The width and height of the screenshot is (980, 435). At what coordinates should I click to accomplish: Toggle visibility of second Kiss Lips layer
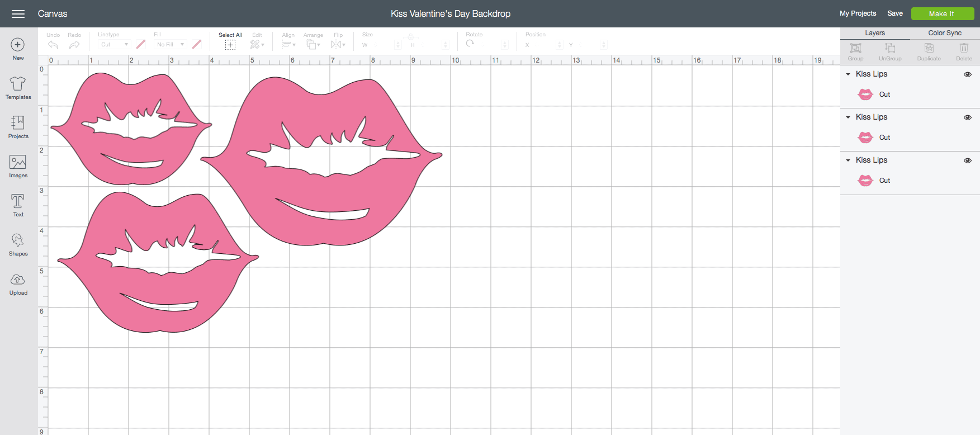tap(967, 117)
